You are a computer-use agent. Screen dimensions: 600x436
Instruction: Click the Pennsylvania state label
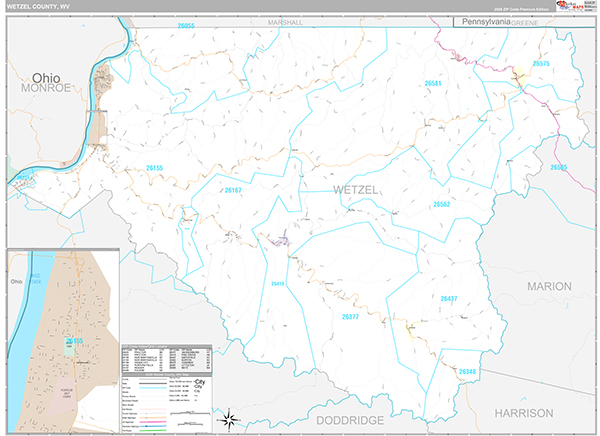pyautogui.click(x=486, y=21)
